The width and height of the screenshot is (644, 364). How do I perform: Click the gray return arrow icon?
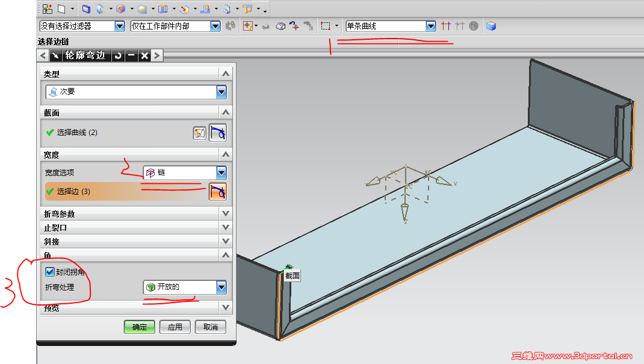tap(266, 27)
